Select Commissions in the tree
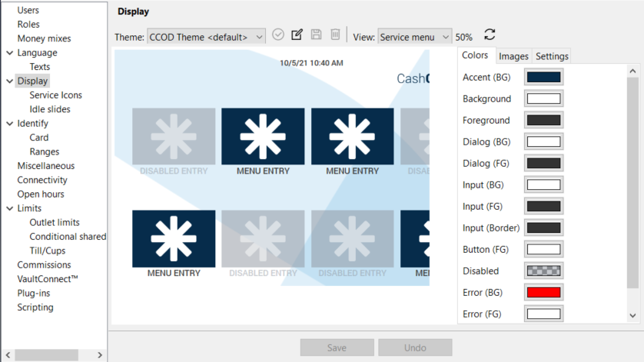The height and width of the screenshot is (362, 644). [x=44, y=265]
